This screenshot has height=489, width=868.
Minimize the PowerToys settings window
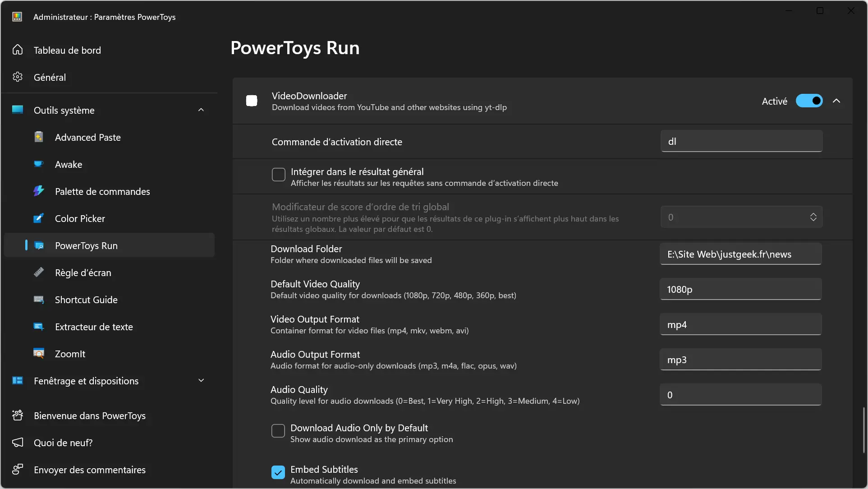[789, 10]
